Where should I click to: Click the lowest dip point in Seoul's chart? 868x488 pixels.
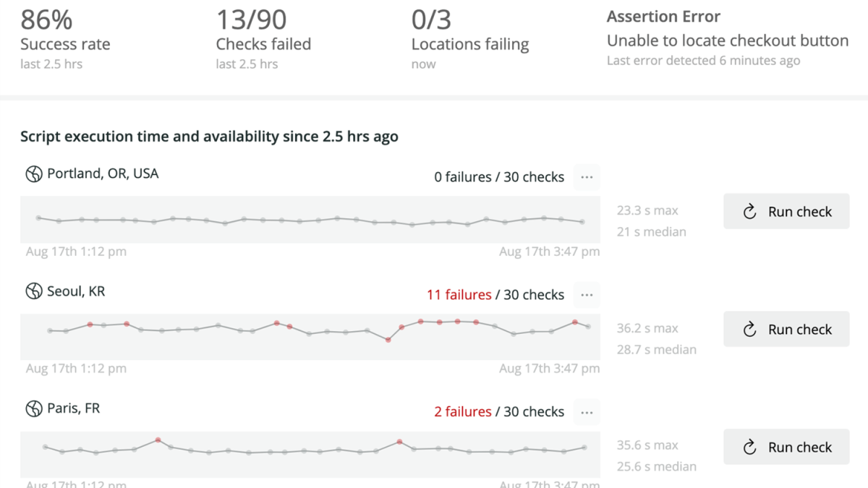pyautogui.click(x=388, y=340)
